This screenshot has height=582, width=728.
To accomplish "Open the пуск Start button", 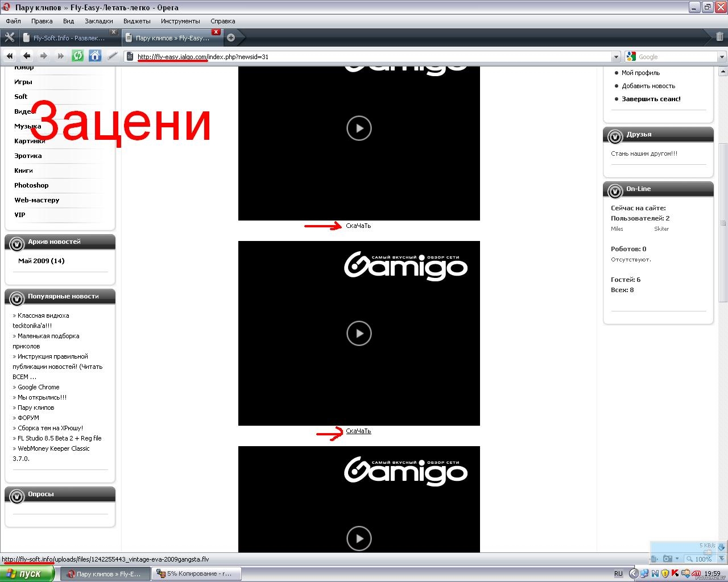I will 27,573.
